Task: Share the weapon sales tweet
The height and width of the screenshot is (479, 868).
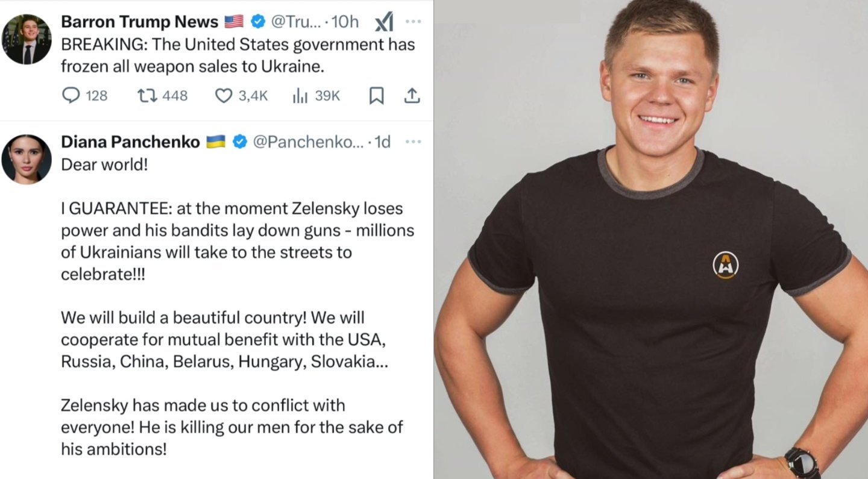Action: pos(412,95)
